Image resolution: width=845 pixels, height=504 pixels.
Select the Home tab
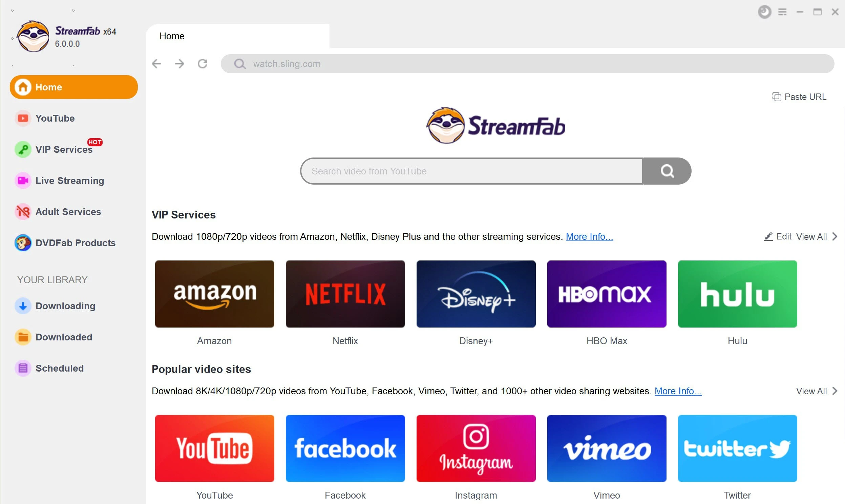[238, 36]
